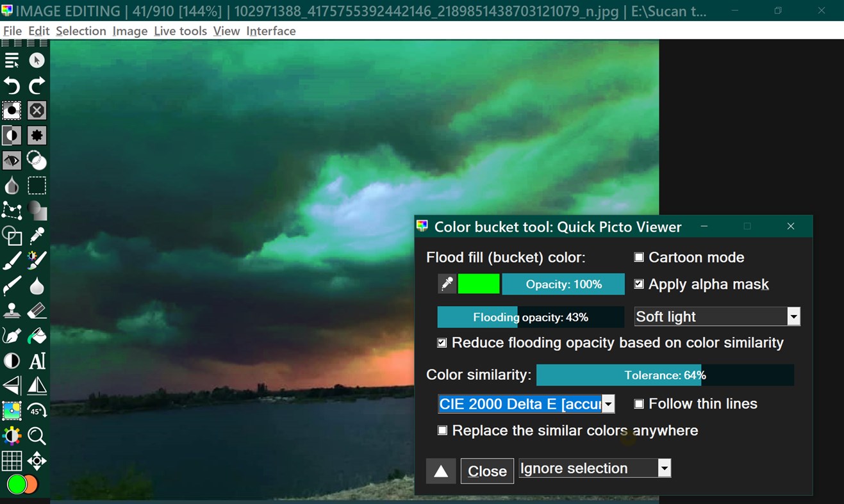Click the Close button in the dialog
The height and width of the screenshot is (504, 844).
pos(486,471)
